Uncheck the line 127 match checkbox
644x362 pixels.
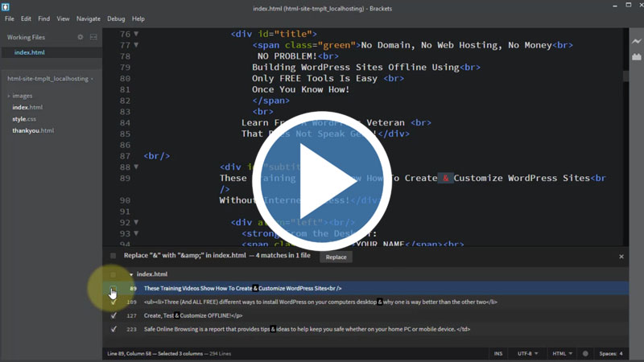(x=114, y=315)
